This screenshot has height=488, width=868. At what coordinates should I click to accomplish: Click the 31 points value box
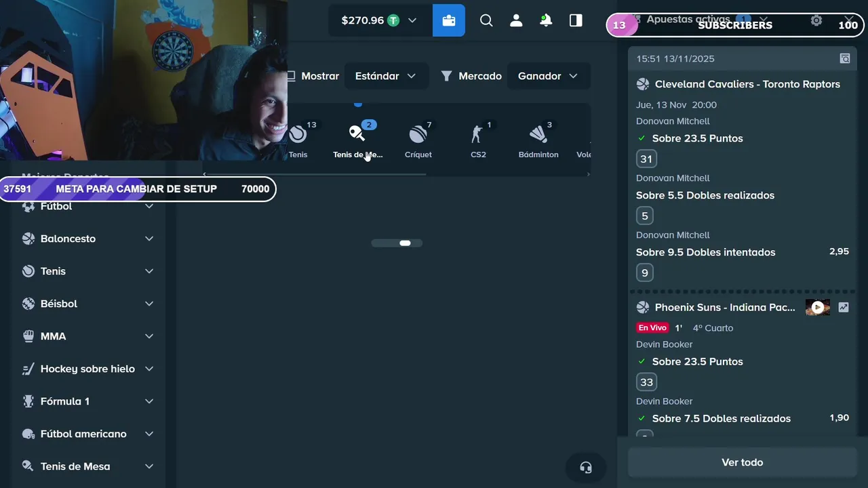tap(646, 159)
